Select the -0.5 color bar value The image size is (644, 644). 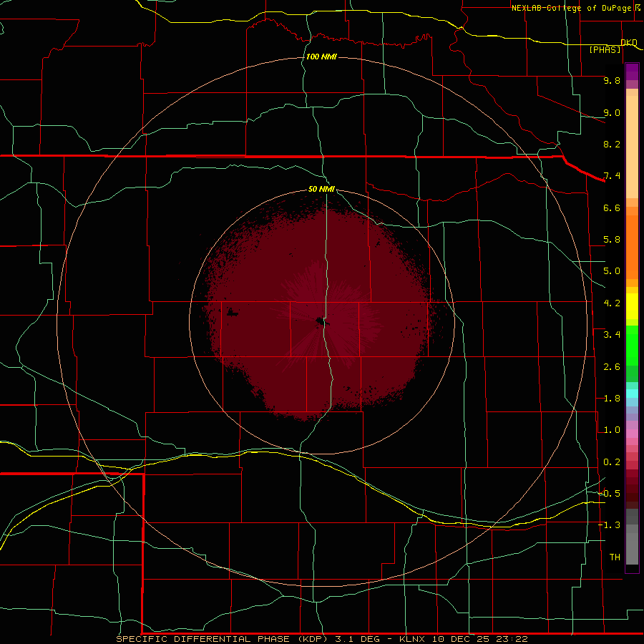click(610, 494)
